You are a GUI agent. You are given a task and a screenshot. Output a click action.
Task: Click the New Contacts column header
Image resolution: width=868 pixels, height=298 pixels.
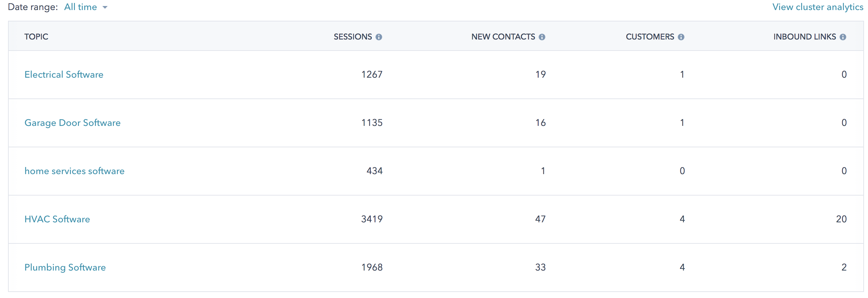tap(503, 37)
